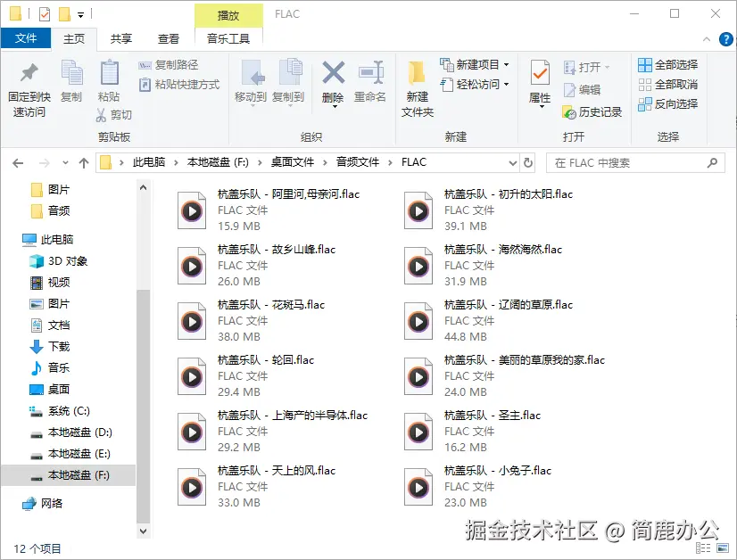
Task: Collapse the ribbon with the chevron
Action: 707,39
